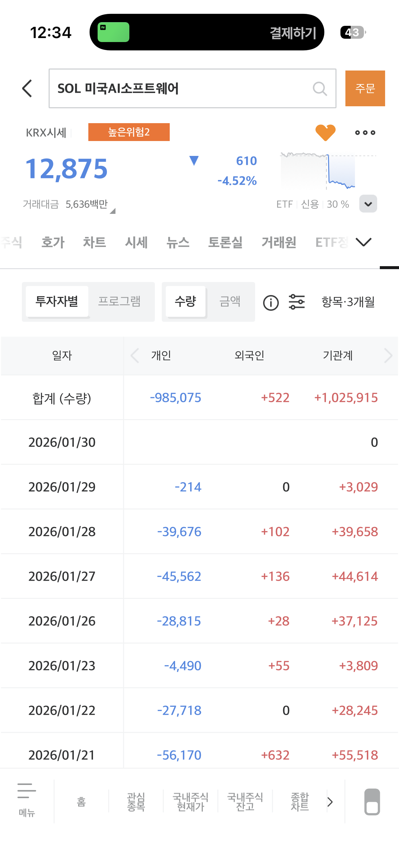Expand the ETF details chevron box
This screenshot has width=399, height=868.
click(368, 204)
